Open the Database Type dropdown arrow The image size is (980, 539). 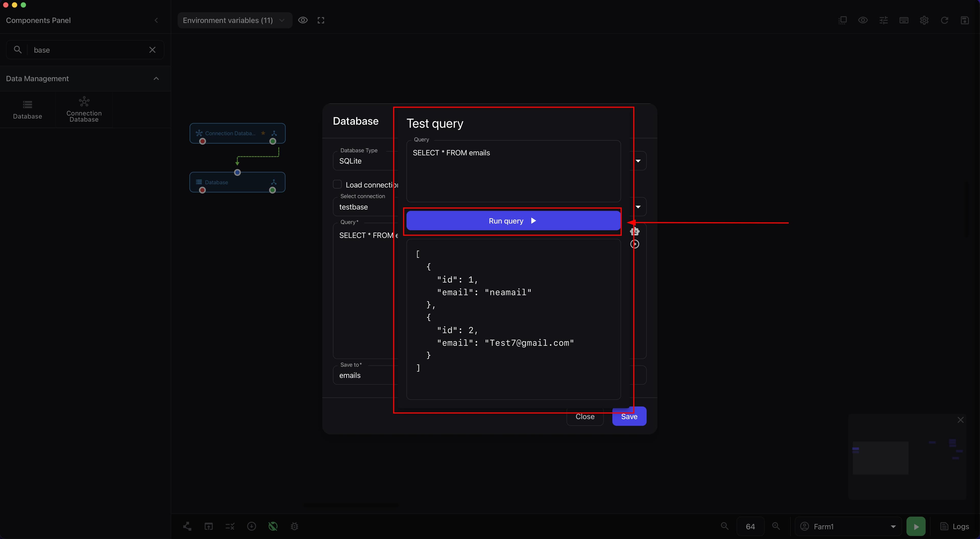tap(638, 161)
